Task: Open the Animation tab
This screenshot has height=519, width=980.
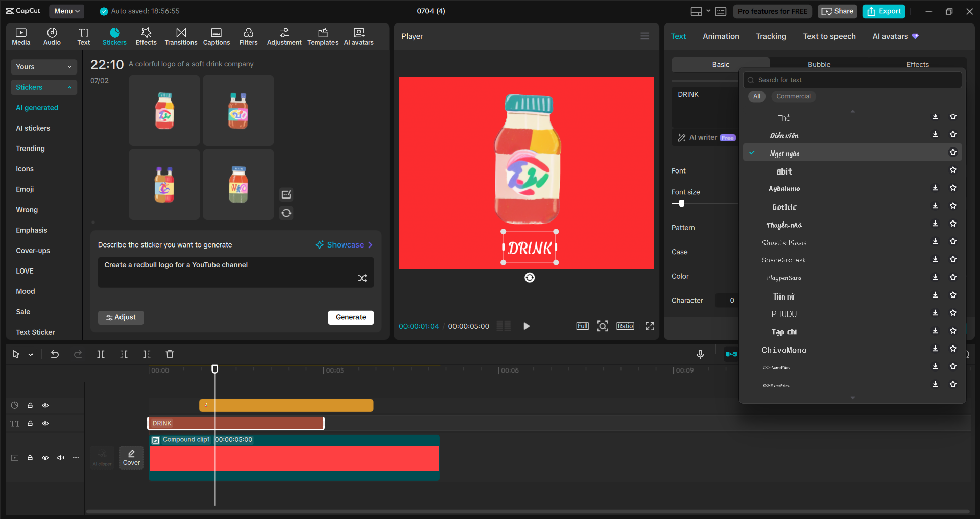Action: point(721,36)
